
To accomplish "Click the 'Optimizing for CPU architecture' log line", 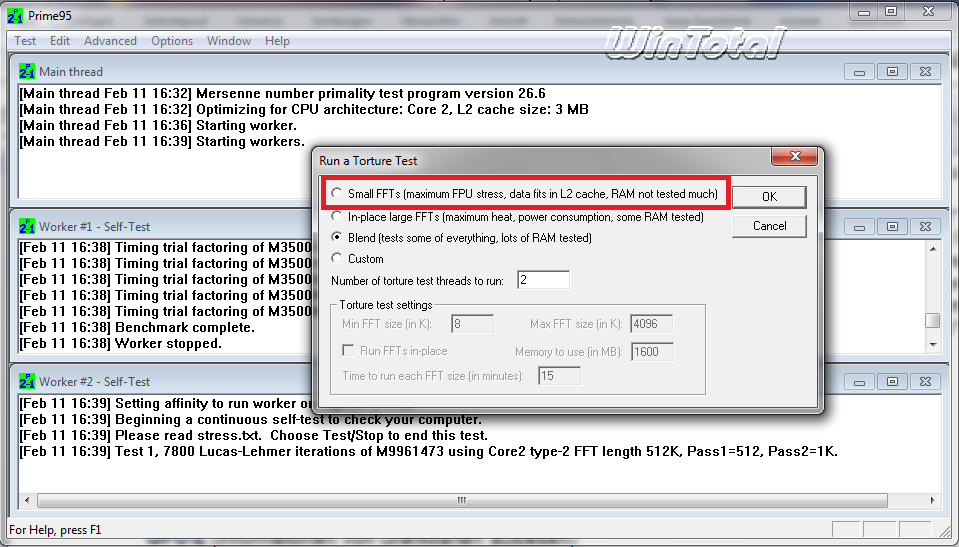I will (304, 110).
